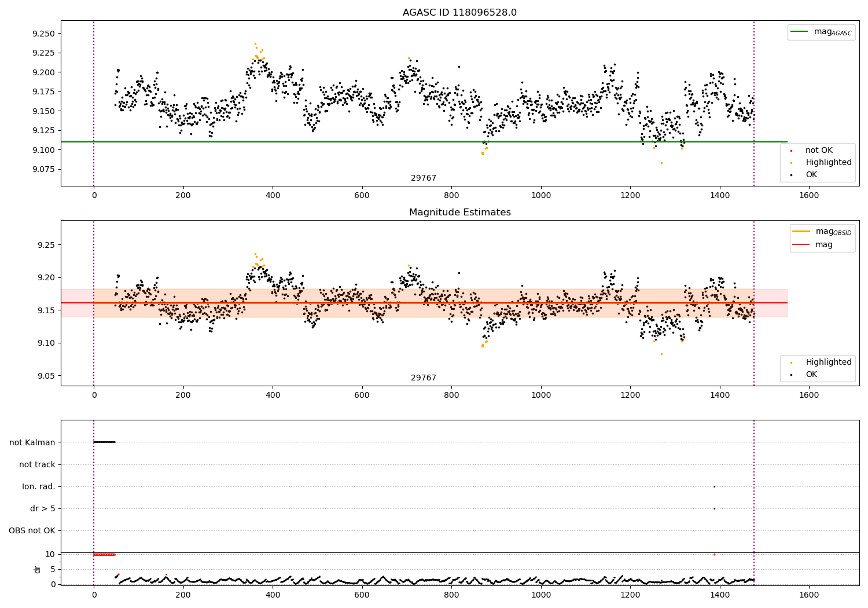Click the 'Magnitude Estimates' plot title

tap(460, 213)
